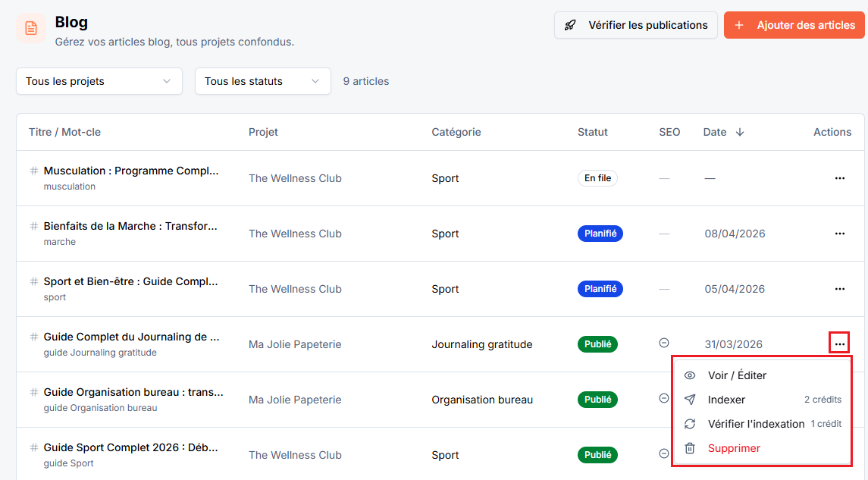Screen dimensions: 868x480
Task: Click the Planifié badge dated 08/04/2026
Action: point(600,234)
